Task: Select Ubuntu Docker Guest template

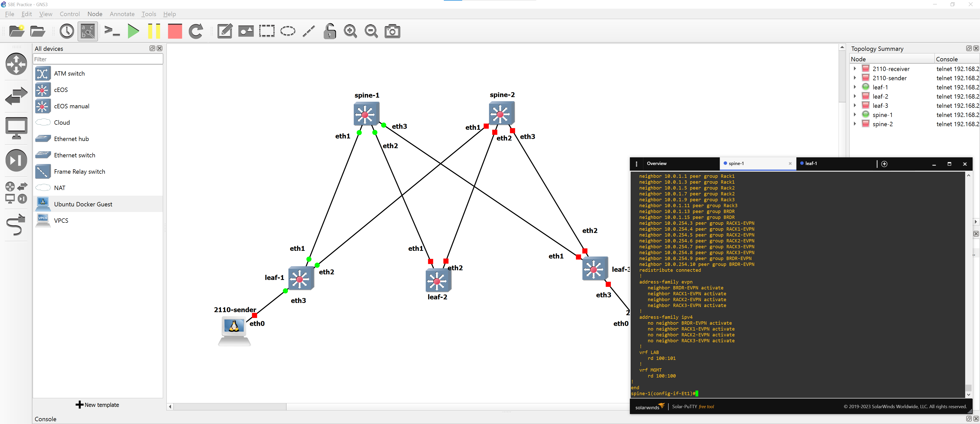Action: click(98, 204)
